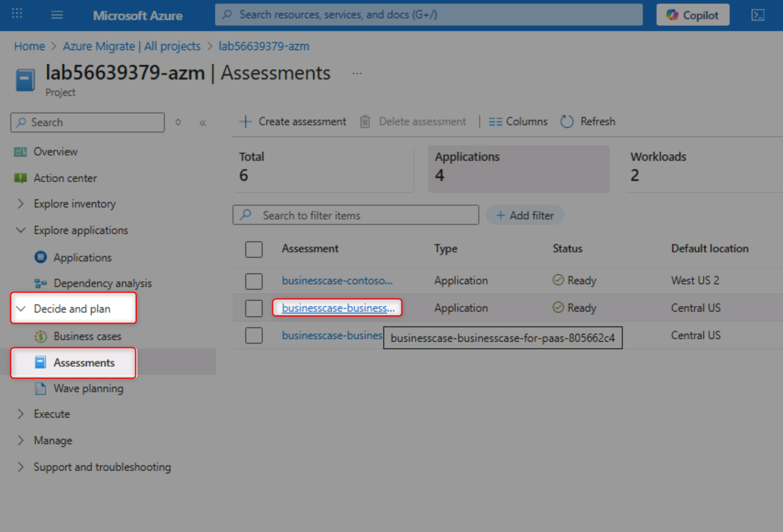
Task: Open the portal hamburger menu
Action: click(57, 15)
